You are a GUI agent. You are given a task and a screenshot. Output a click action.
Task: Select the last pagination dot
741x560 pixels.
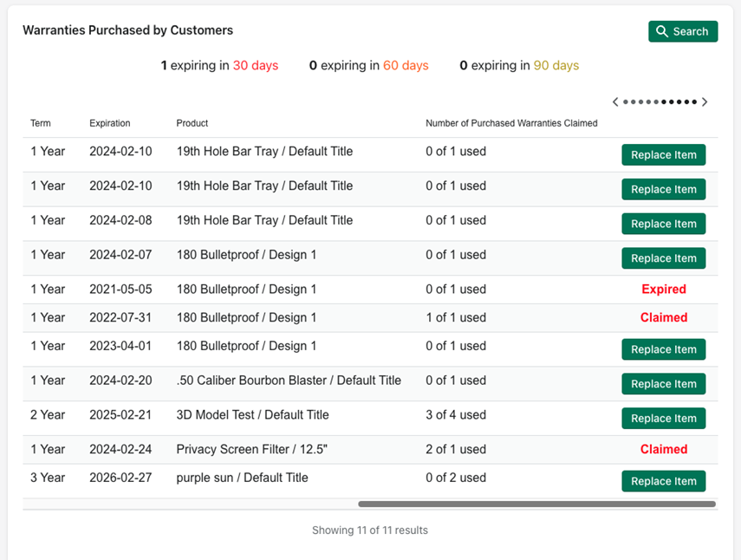(694, 102)
